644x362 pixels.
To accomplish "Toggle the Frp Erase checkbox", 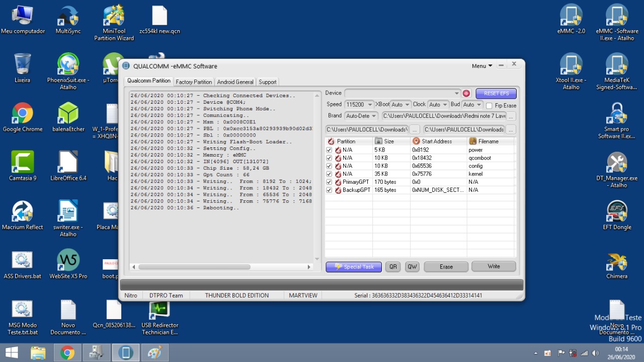I will click(x=489, y=106).
